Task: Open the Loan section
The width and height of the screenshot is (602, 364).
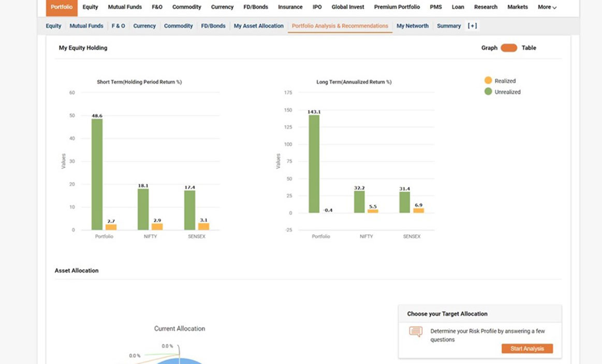Action: (x=458, y=7)
